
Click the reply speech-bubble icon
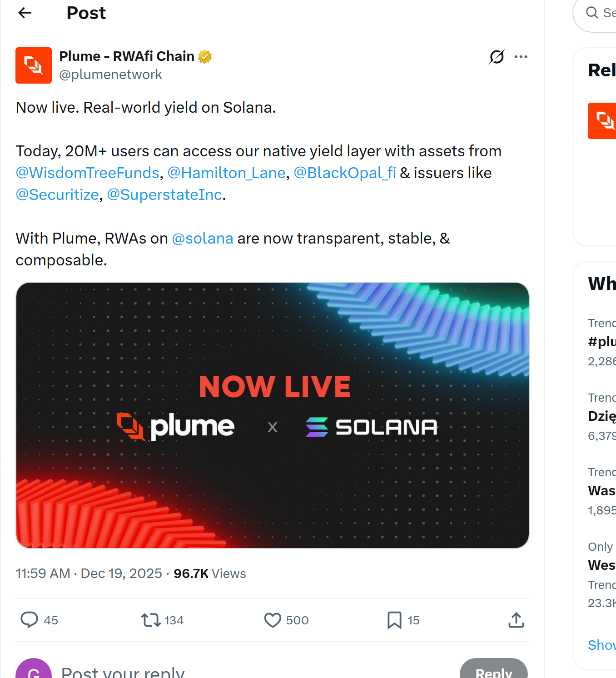tap(29, 620)
